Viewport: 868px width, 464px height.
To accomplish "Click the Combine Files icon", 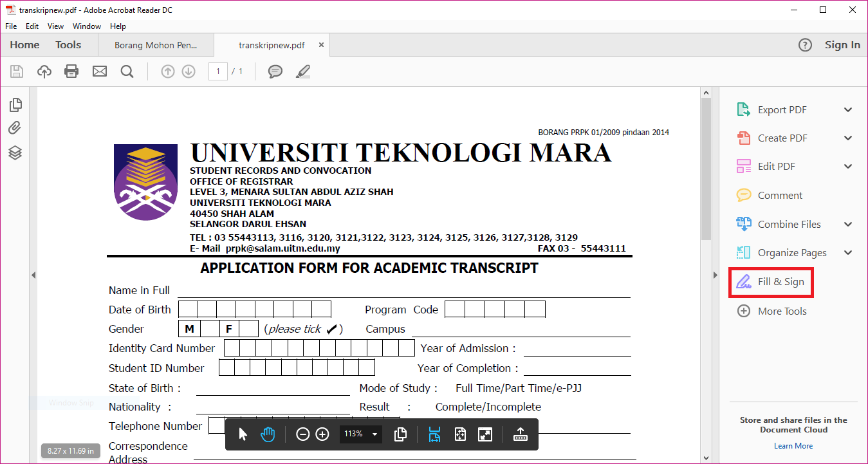I will tap(743, 224).
